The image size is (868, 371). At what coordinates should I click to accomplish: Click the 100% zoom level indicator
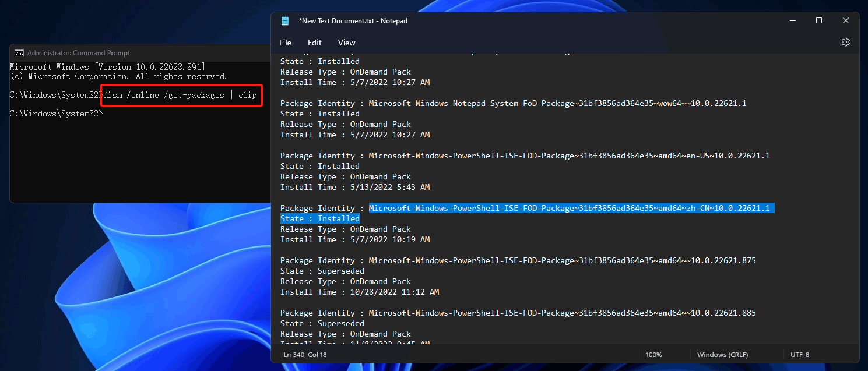tap(653, 354)
